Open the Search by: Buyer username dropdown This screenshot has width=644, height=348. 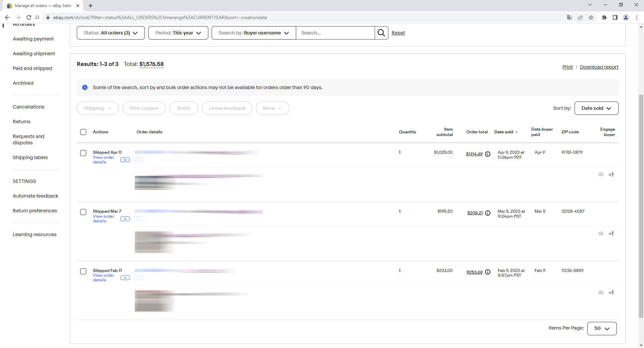(x=254, y=33)
